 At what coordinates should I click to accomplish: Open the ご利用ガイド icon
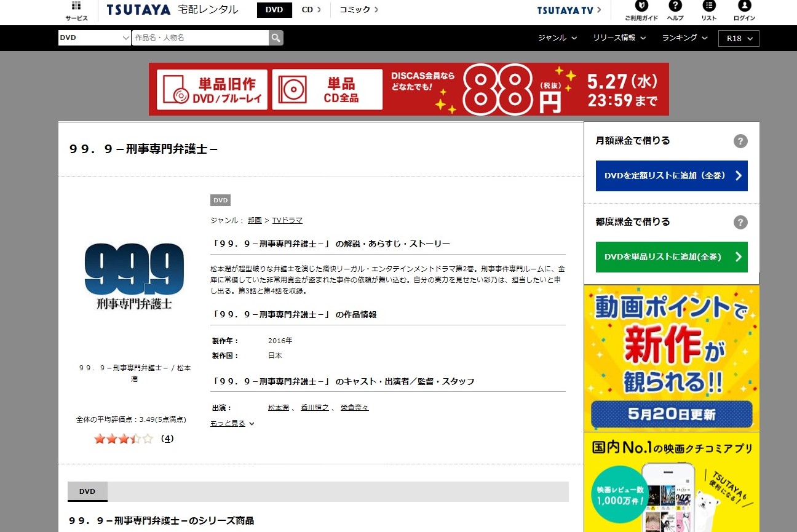click(641, 7)
